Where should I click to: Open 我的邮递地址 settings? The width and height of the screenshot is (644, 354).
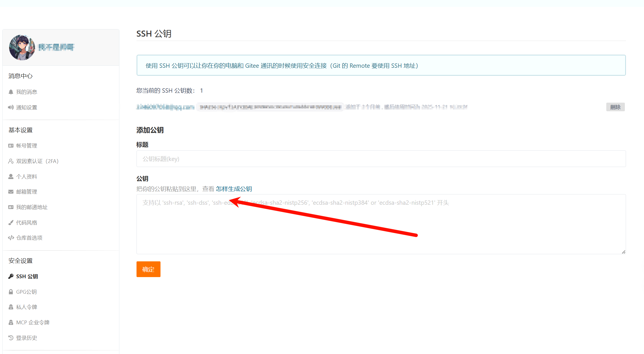click(32, 207)
